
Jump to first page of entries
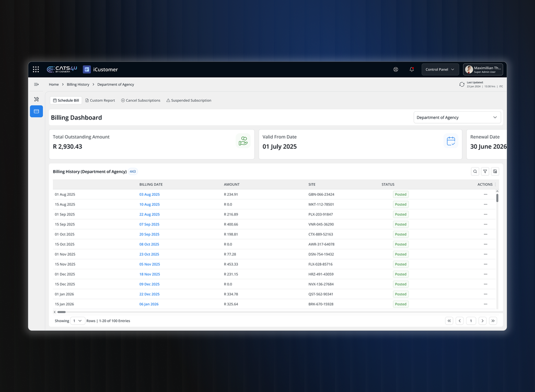449,321
